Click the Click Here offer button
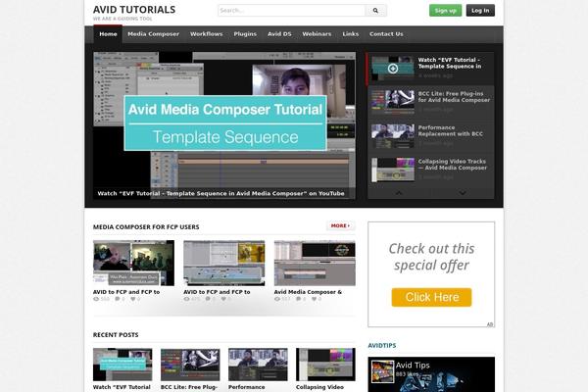588x392 pixels. tap(431, 298)
